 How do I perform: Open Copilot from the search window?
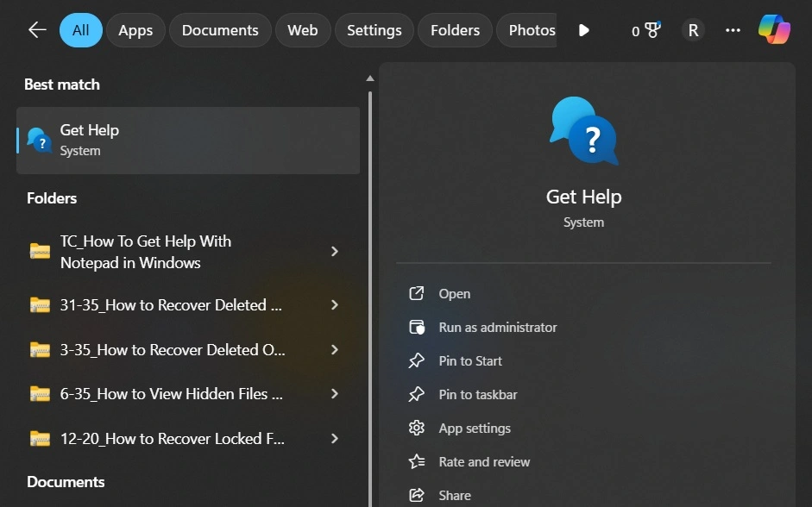[x=773, y=29]
